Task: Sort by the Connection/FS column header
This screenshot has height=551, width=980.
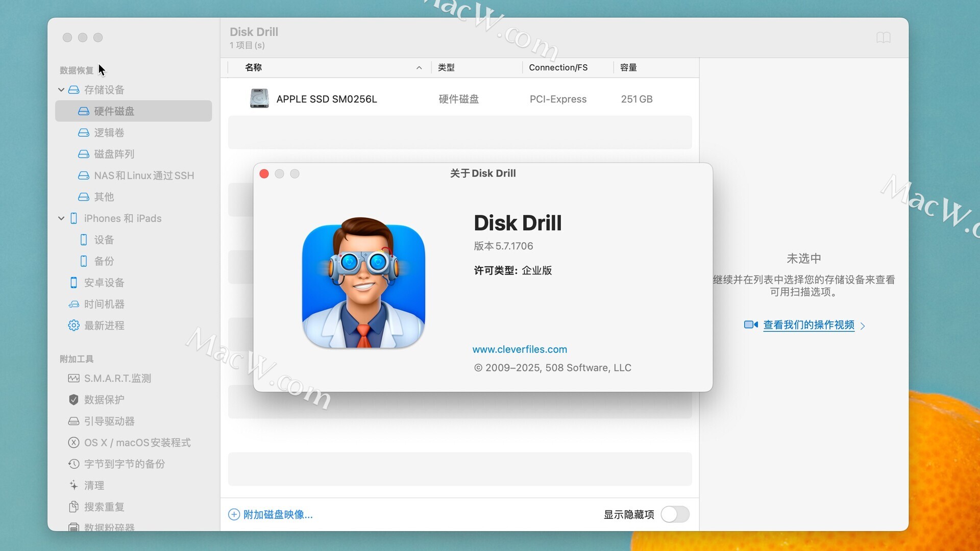Action: tap(558, 68)
